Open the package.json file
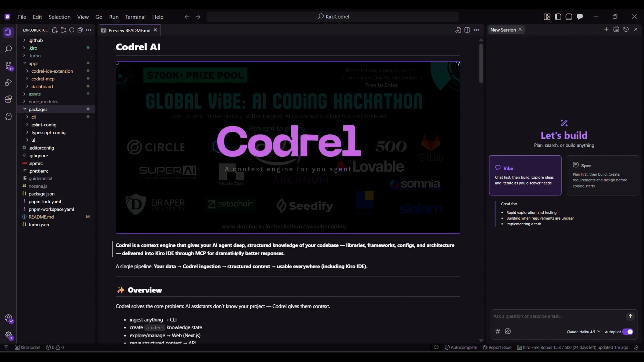The image size is (644, 362). (56, 194)
